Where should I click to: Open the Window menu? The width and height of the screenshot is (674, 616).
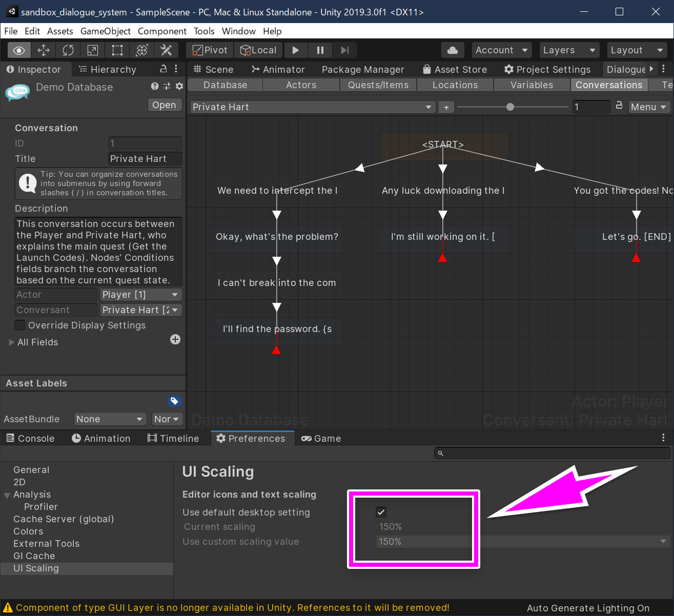(x=239, y=31)
